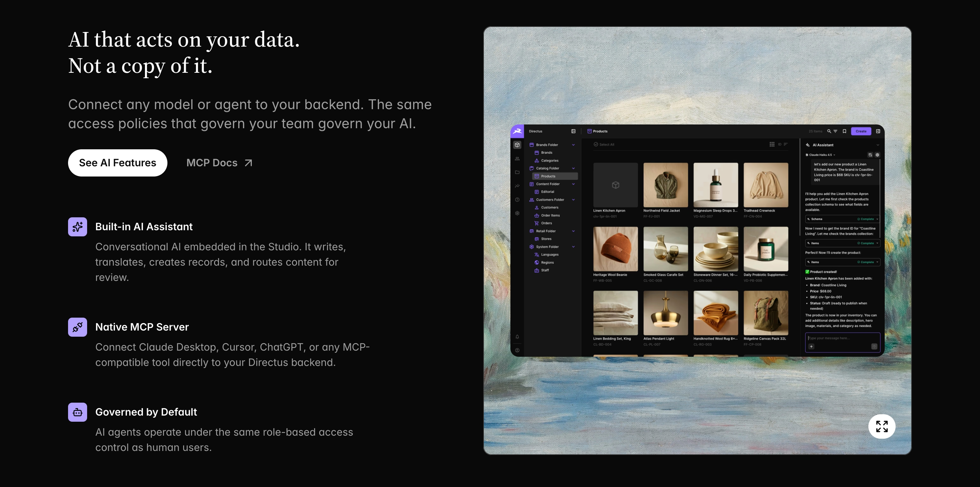Expand the Directus demo image fullscreen
Image resolution: width=980 pixels, height=487 pixels.
pos(882,426)
